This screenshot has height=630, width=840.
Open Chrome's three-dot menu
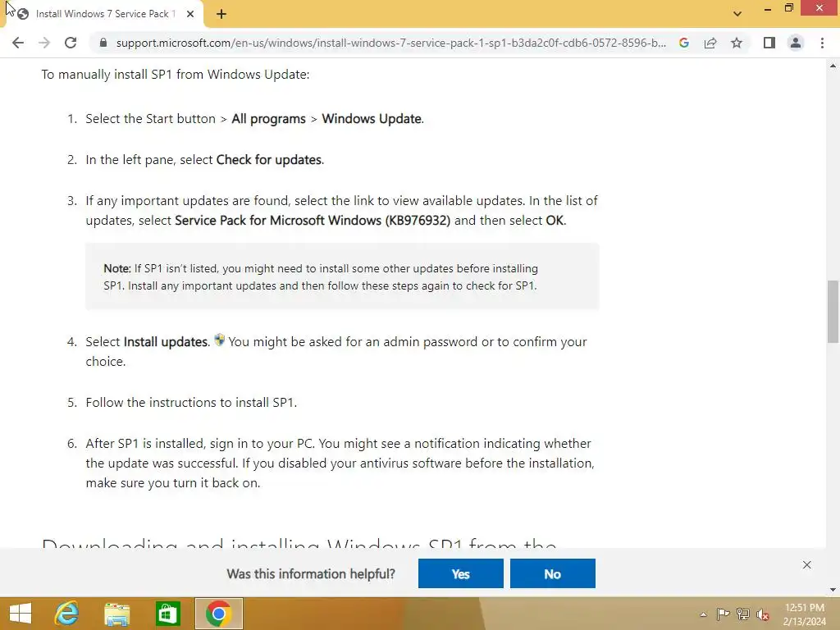coord(822,43)
